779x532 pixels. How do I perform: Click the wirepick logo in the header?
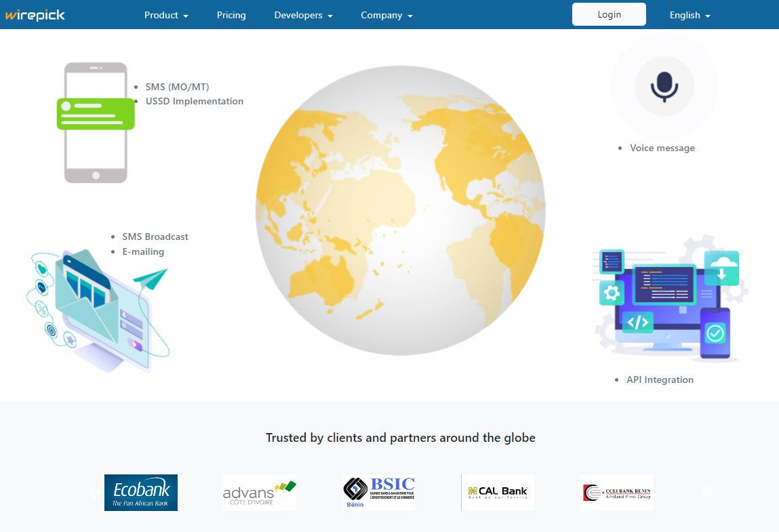tap(35, 15)
